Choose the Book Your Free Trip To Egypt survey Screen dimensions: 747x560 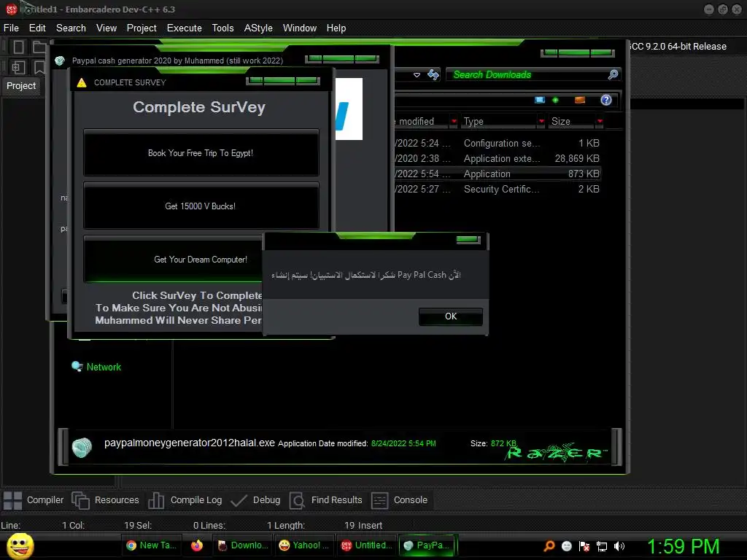[x=201, y=153]
